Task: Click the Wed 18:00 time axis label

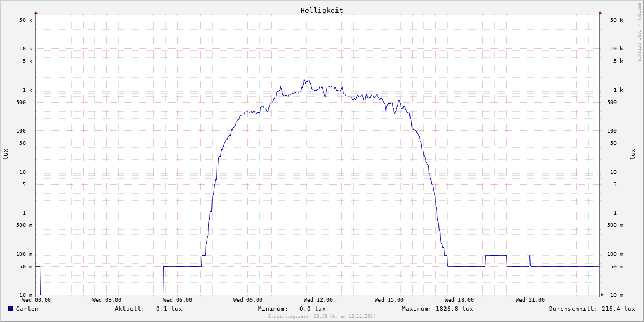Action: (x=459, y=300)
